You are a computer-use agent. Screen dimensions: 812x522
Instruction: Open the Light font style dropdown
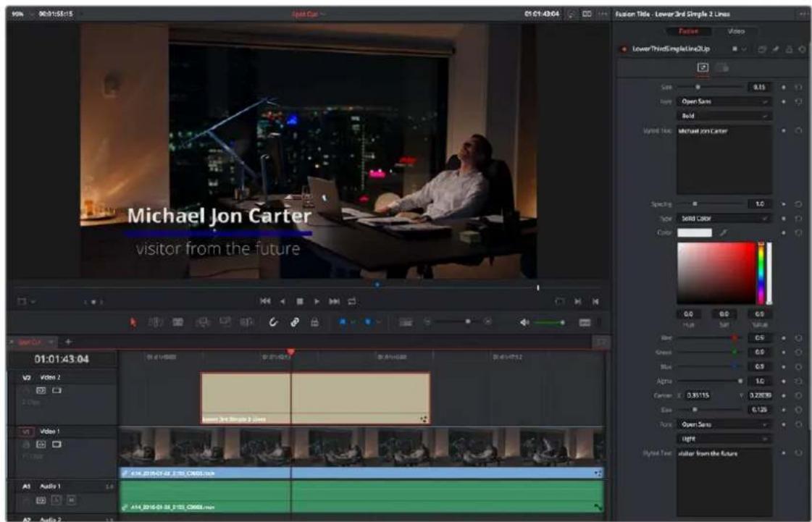[x=724, y=439]
